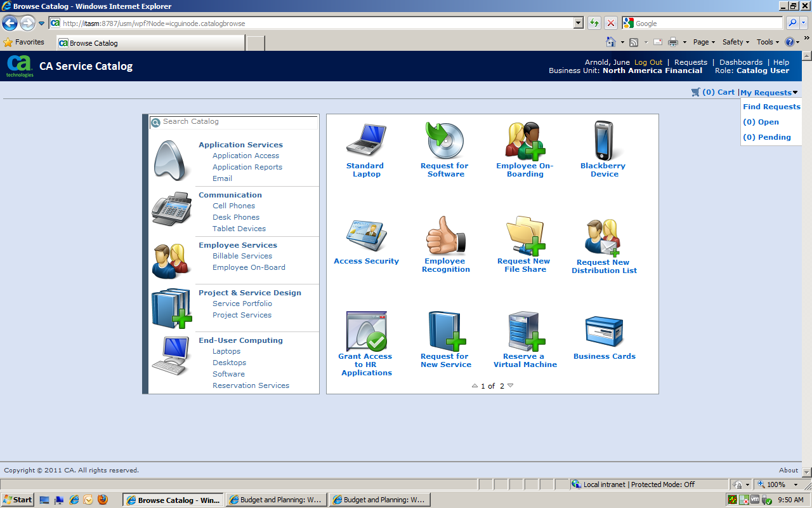Click the Firefox quick launch icon
Viewport: 812px width, 508px height.
point(102,500)
